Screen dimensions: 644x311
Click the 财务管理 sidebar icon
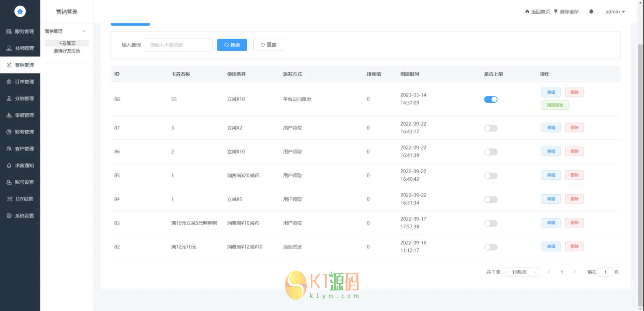click(x=9, y=132)
